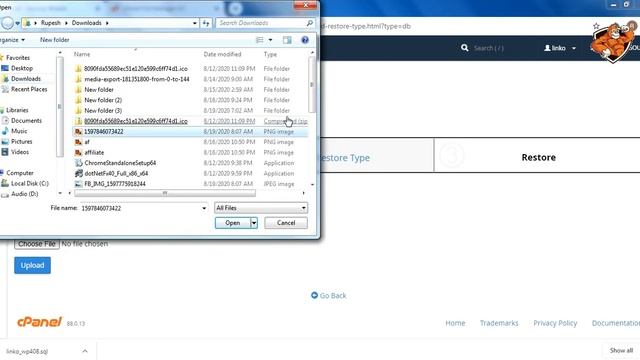Viewport: 640px width, 360px height.
Task: Select Local Disk (C:) drive
Action: [29, 183]
